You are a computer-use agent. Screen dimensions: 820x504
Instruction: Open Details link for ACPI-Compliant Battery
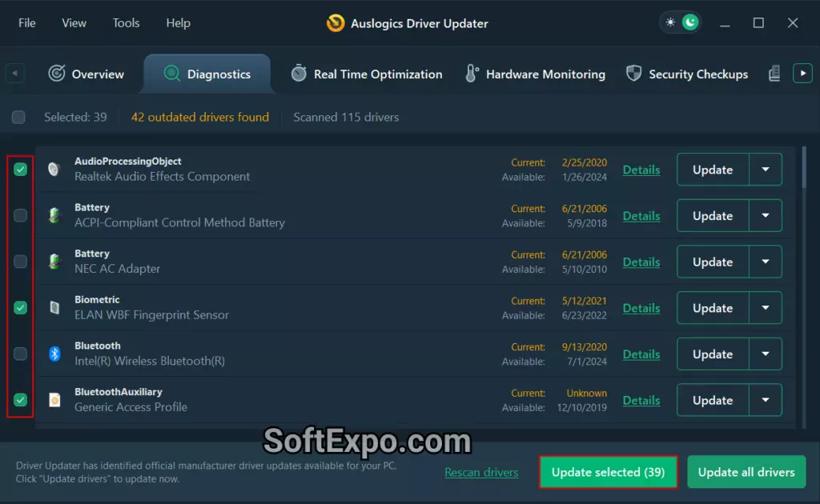(641, 216)
